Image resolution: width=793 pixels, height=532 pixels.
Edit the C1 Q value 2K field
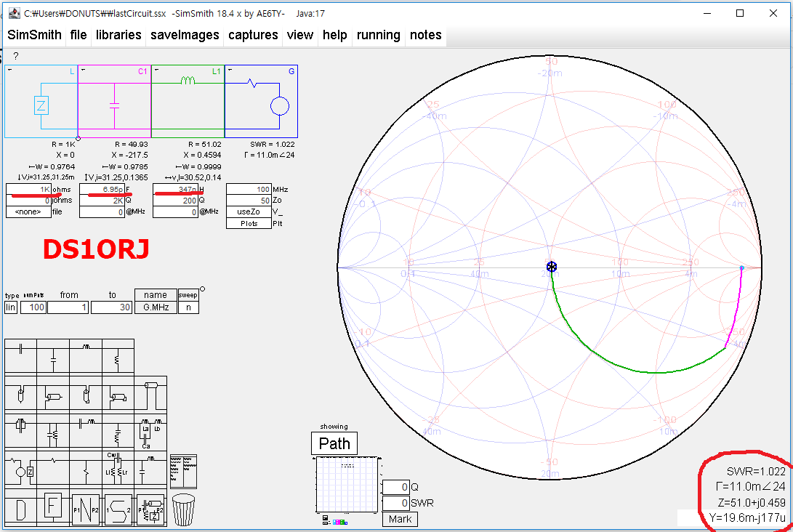[102, 201]
